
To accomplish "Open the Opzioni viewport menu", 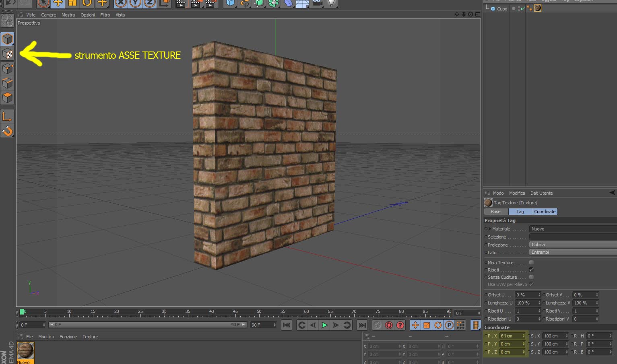I will pyautogui.click(x=88, y=15).
